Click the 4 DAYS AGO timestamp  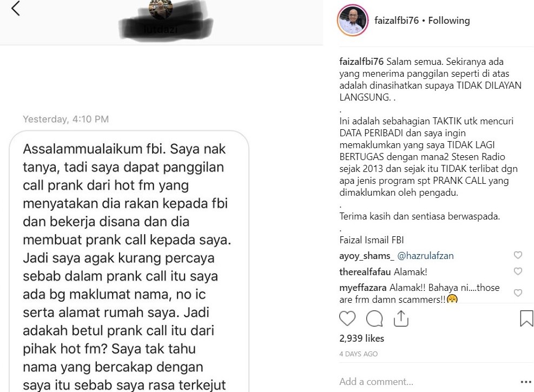(358, 354)
